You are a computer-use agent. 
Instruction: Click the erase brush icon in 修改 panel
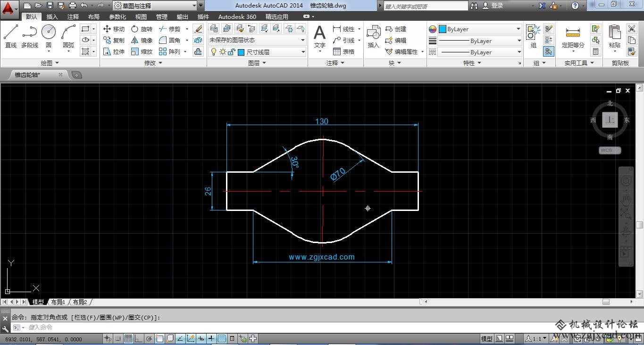[x=198, y=29]
